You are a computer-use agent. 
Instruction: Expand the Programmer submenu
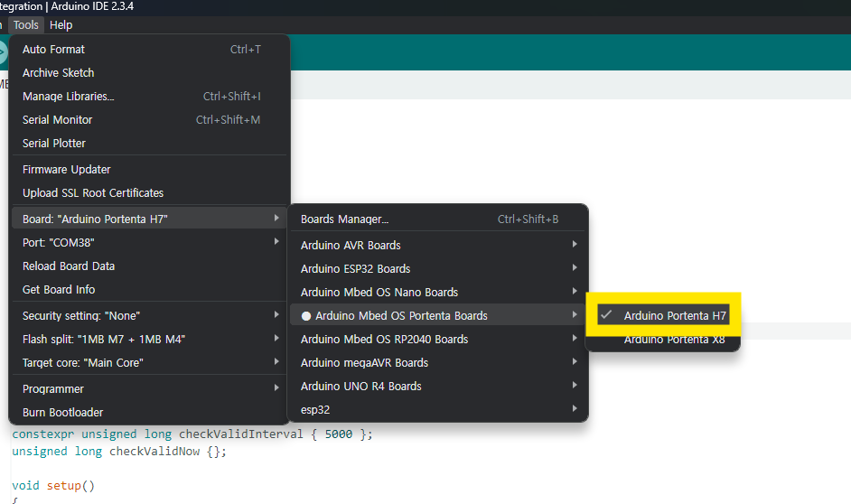[x=149, y=389]
